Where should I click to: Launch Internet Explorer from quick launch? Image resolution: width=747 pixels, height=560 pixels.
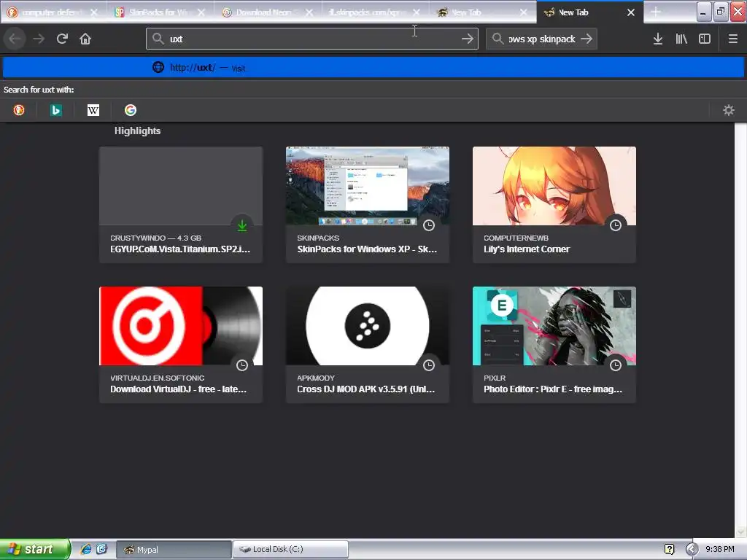[x=86, y=549]
